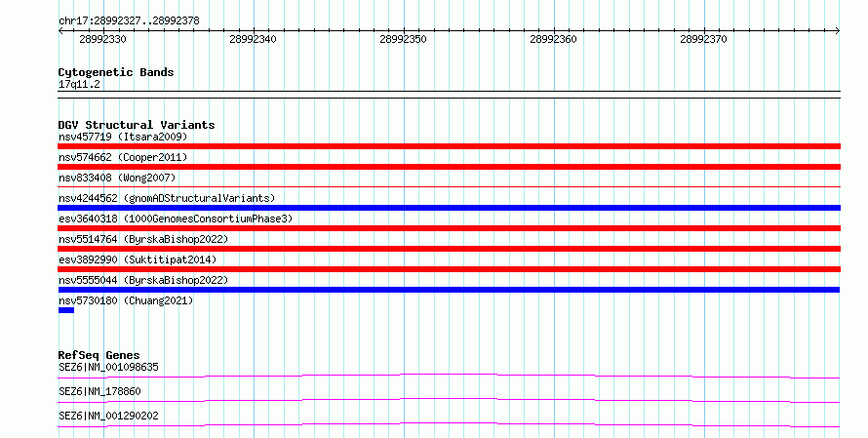Viewport: 868px width, 438px height.
Task: Click the red bar under nsv574662
Action: coord(449,167)
